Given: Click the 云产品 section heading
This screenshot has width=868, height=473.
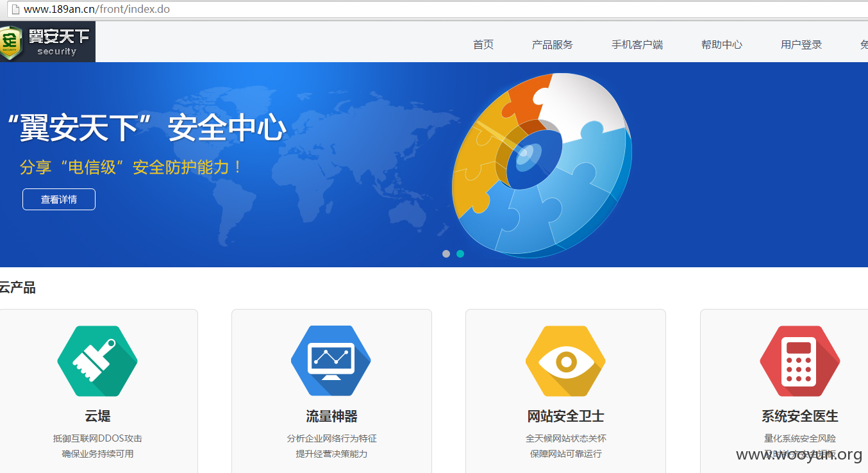Looking at the screenshot, I should click(17, 288).
